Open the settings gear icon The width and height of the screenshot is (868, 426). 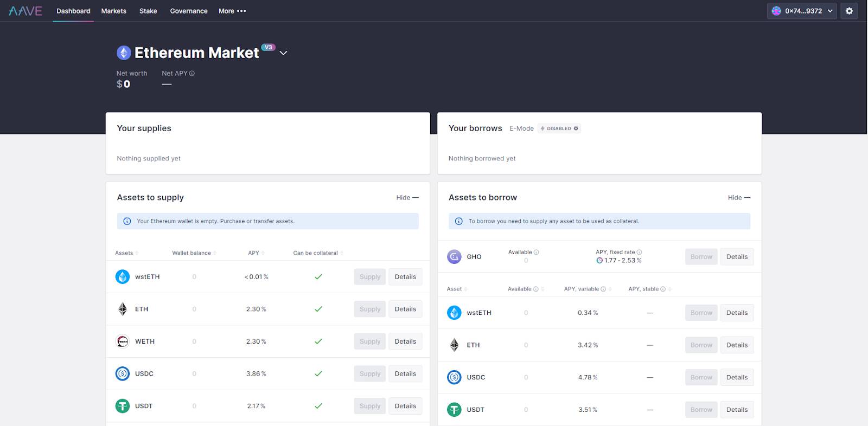coord(850,11)
